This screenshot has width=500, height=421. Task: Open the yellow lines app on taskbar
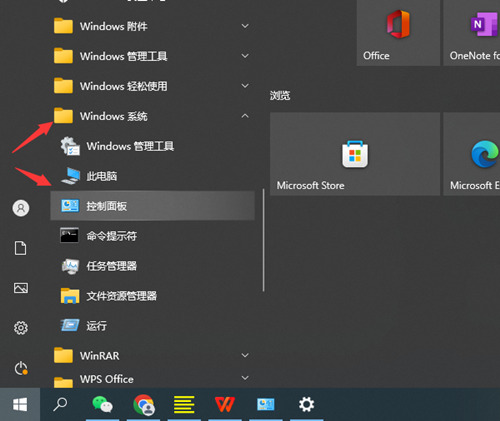(184, 404)
